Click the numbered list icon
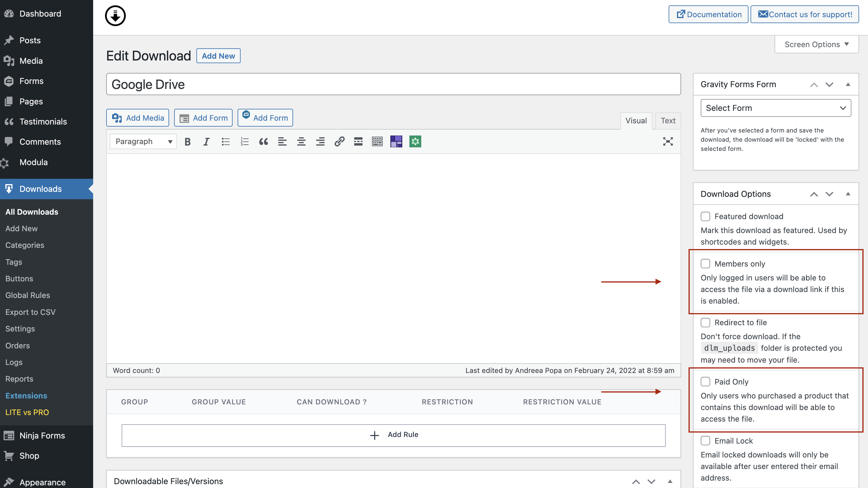The width and height of the screenshot is (868, 488). click(244, 141)
